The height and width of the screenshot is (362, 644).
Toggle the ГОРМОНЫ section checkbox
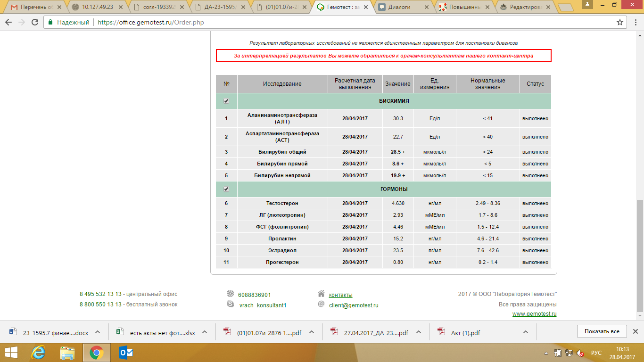click(x=226, y=189)
